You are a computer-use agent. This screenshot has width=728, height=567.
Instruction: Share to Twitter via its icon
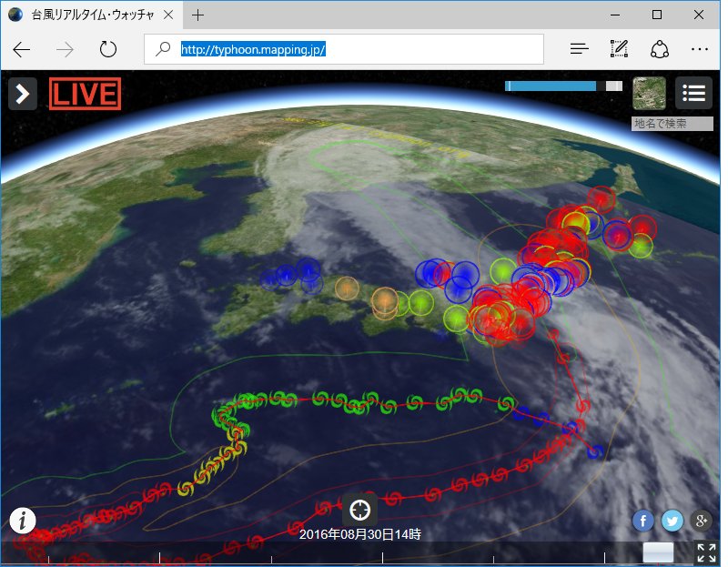tap(672, 521)
